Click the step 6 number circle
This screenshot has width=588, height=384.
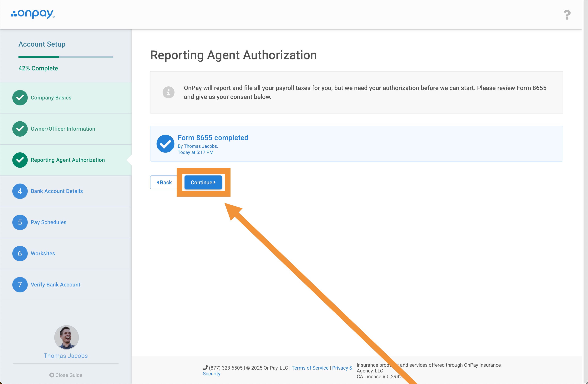[x=20, y=253]
